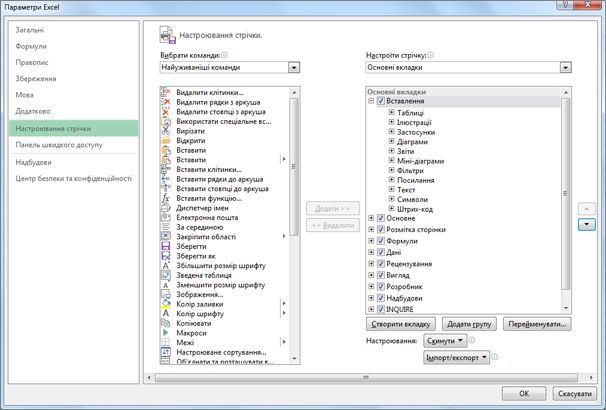Toggle the Формули checkbox in tabs list

point(381,241)
